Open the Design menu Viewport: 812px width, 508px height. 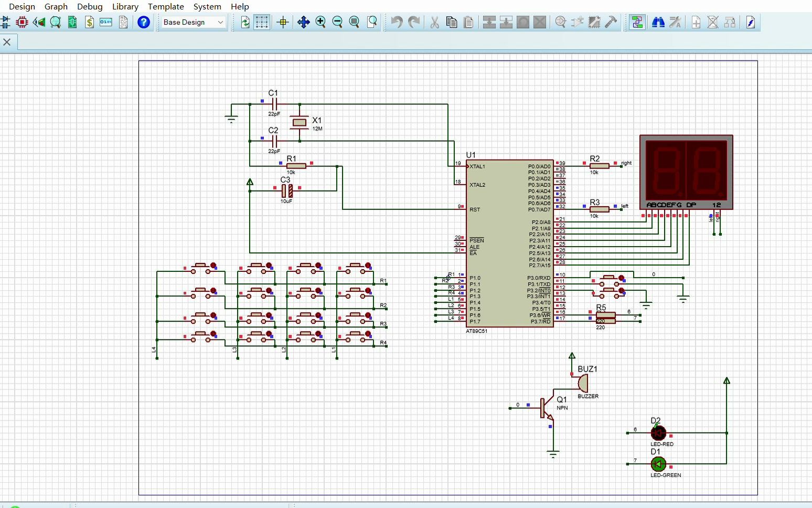tap(22, 6)
